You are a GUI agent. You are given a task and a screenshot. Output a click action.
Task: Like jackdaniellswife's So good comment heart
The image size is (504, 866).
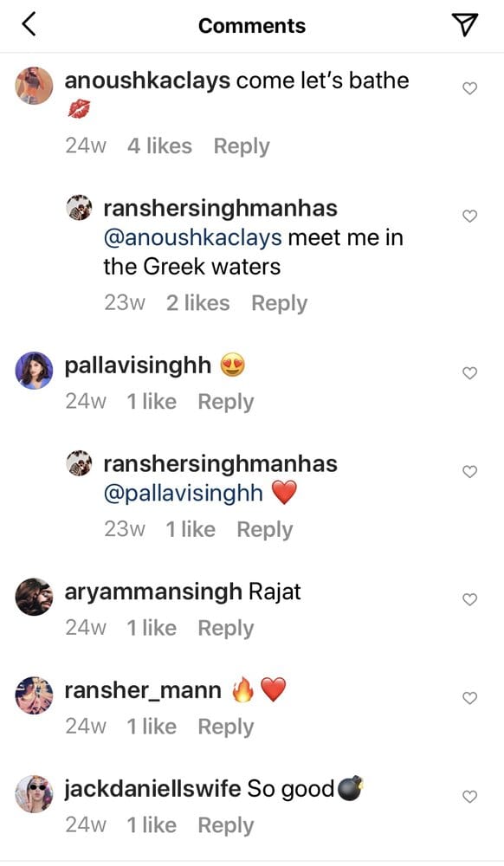pyautogui.click(x=469, y=797)
